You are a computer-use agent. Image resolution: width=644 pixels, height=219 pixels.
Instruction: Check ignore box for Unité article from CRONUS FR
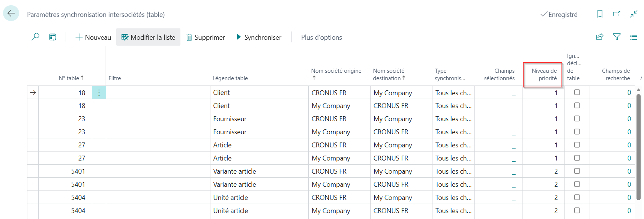(x=577, y=197)
